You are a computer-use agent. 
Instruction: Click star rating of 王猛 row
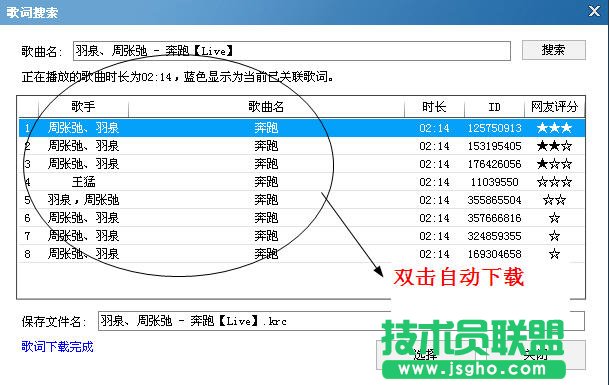(554, 182)
